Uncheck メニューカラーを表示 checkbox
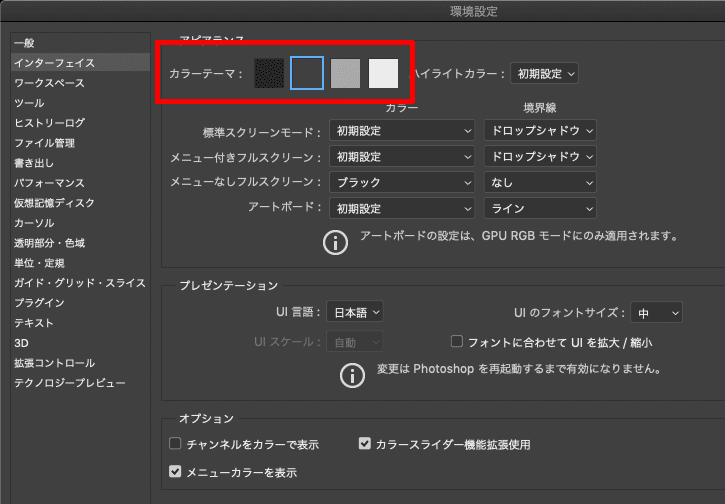 pyautogui.click(x=175, y=471)
